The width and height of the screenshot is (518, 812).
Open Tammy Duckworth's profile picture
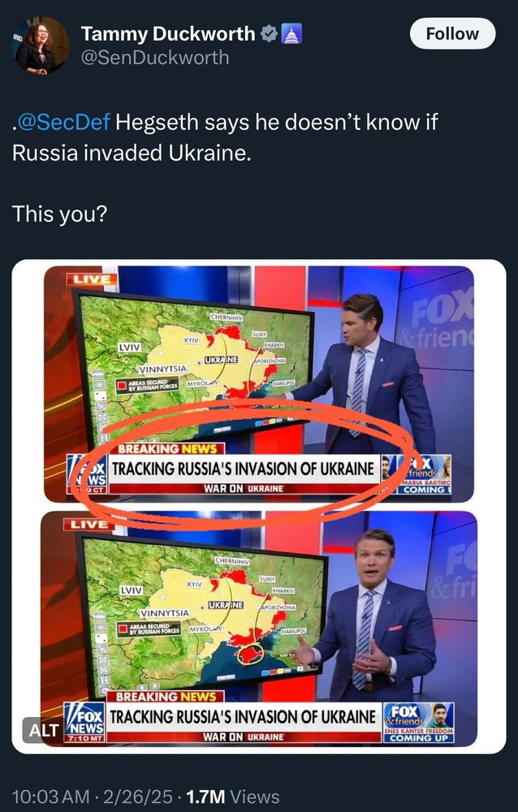pos(41,45)
